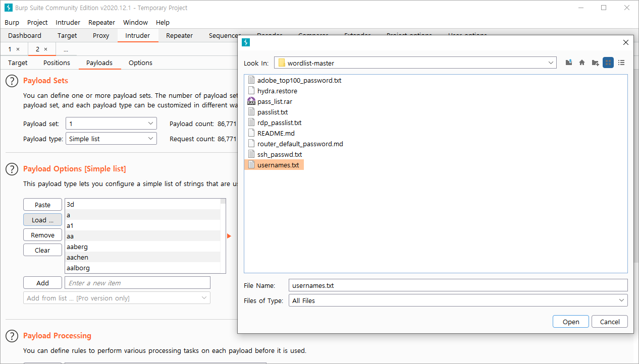Screen dimensions: 639x364
Task: Click the Load ... button
Action: coord(42,220)
